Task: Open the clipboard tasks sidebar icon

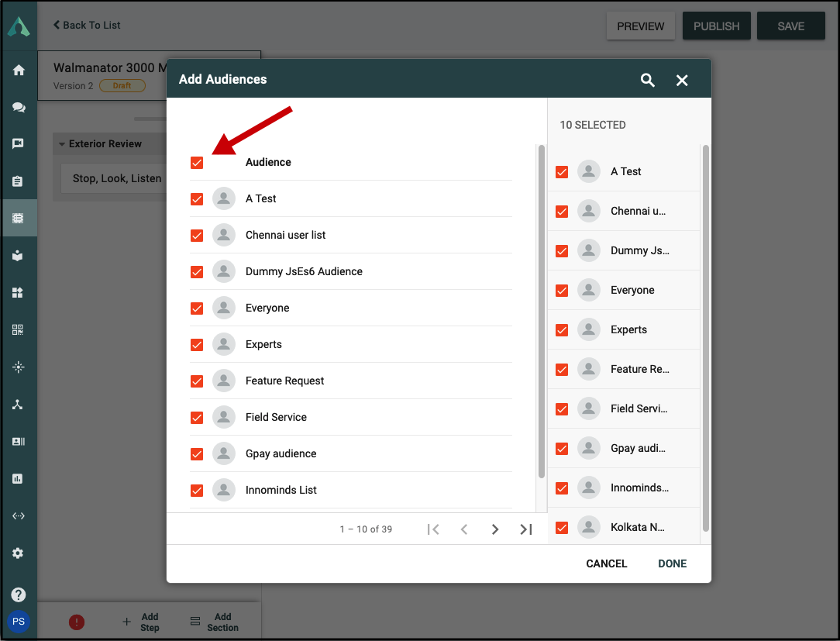Action: pyautogui.click(x=18, y=181)
